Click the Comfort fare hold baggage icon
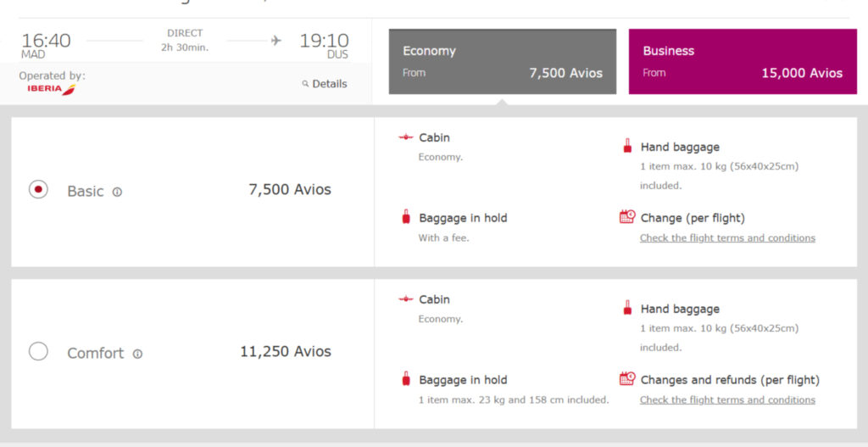Viewport: 868px width, 447px height. (406, 379)
